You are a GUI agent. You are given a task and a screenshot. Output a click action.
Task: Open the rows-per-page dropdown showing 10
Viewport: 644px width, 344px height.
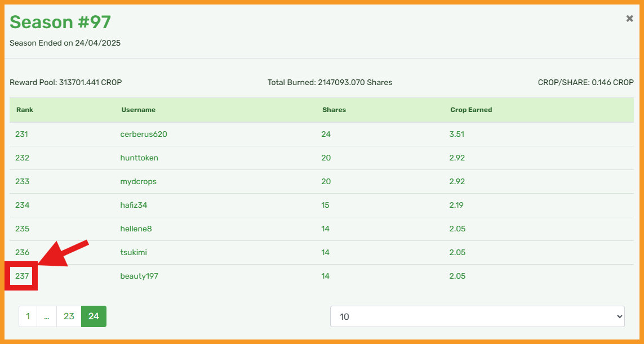pyautogui.click(x=477, y=316)
